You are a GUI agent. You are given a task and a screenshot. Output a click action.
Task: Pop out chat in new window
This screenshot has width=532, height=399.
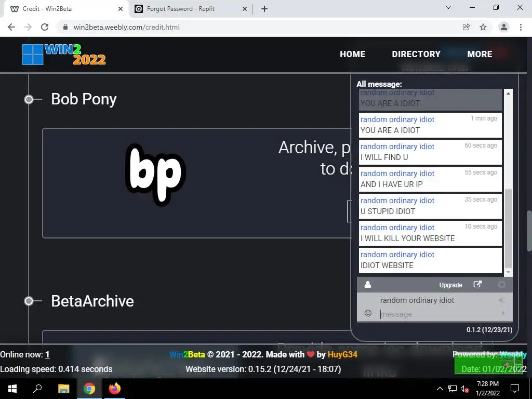click(x=477, y=284)
